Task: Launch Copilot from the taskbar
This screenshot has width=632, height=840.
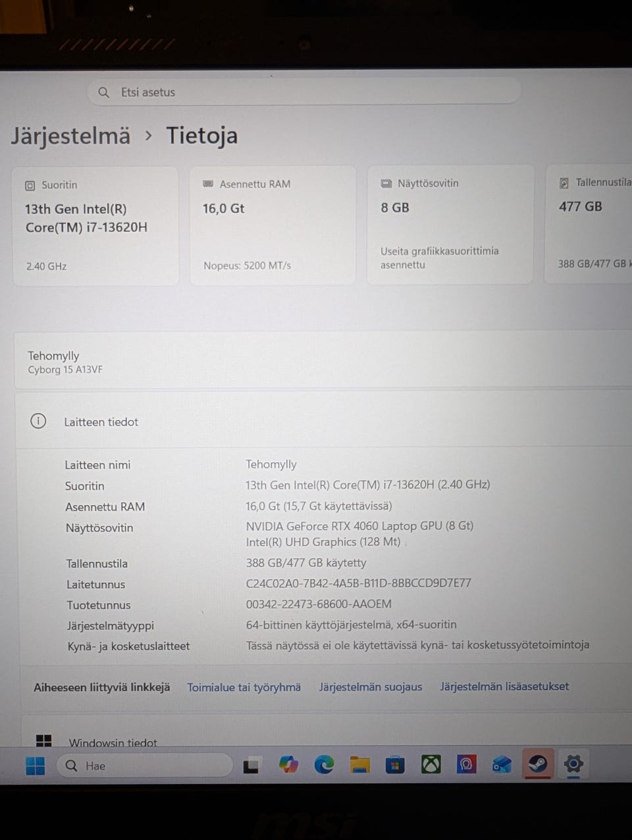Action: point(288,765)
